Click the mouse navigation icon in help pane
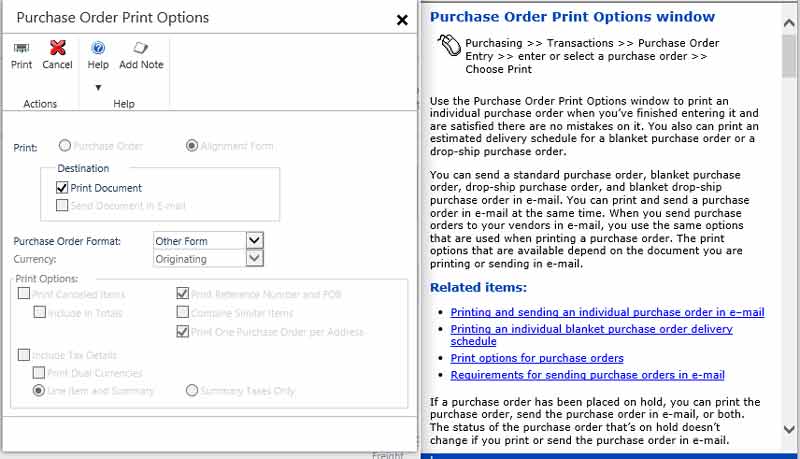This screenshot has width=800, height=459. [x=449, y=45]
